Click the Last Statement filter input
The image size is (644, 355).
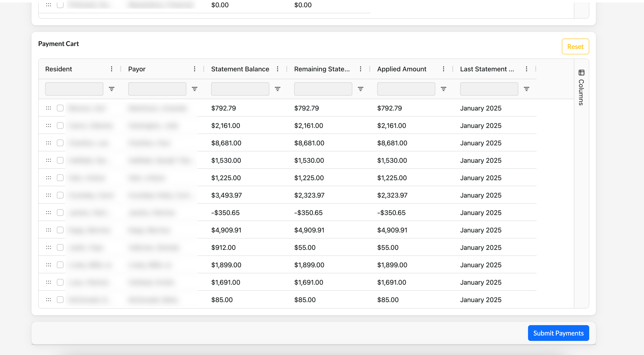click(x=489, y=89)
